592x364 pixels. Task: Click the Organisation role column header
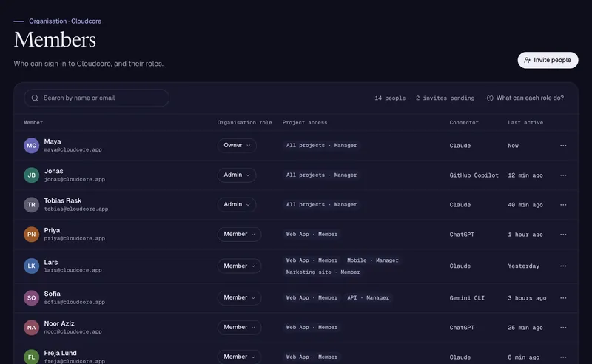click(244, 122)
